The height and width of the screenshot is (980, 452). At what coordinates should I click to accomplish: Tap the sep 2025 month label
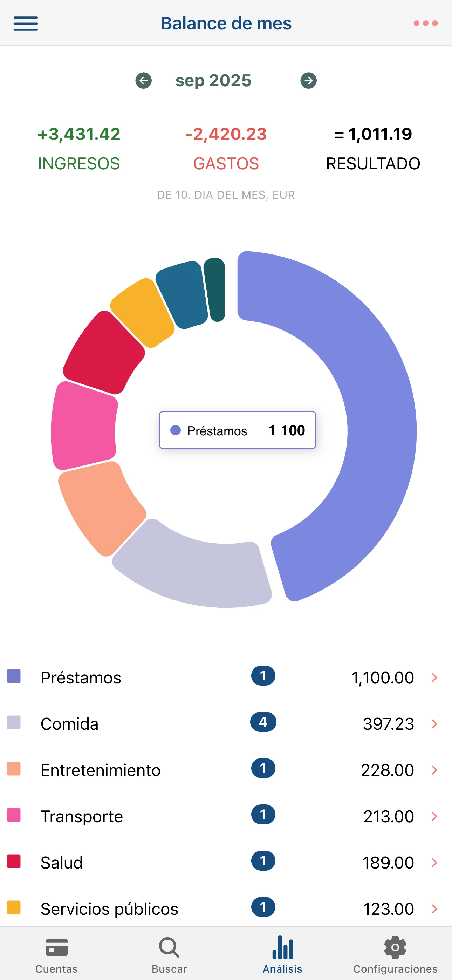(x=213, y=81)
